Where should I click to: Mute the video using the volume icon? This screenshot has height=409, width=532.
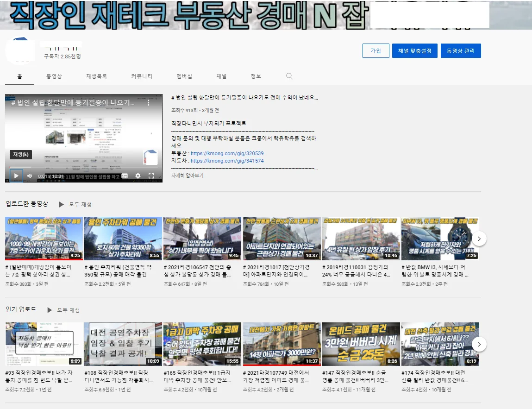(29, 176)
